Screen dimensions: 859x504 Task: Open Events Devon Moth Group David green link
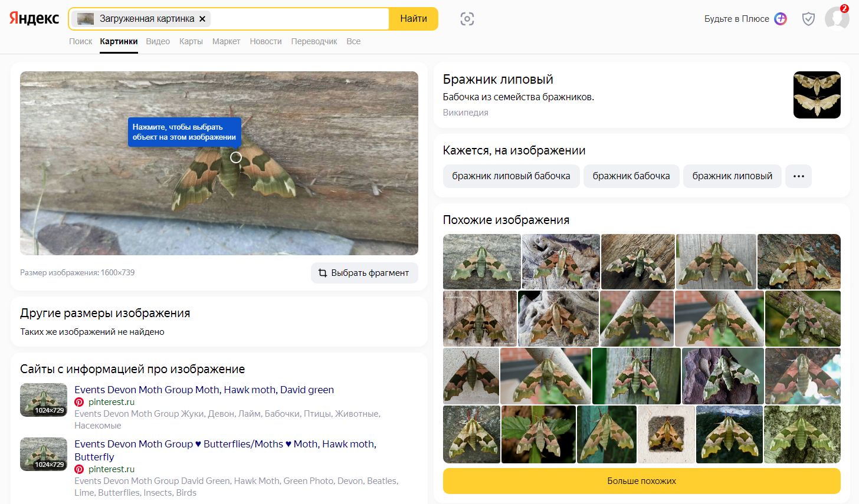[204, 390]
